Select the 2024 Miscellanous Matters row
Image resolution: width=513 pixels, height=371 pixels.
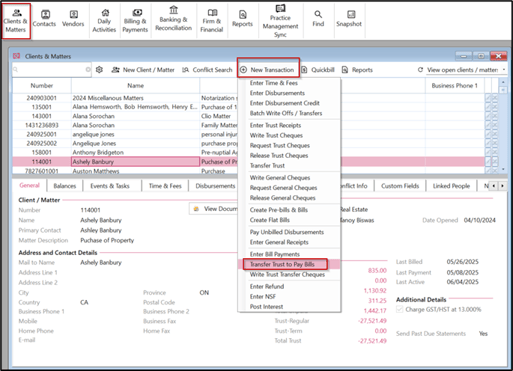click(248, 98)
